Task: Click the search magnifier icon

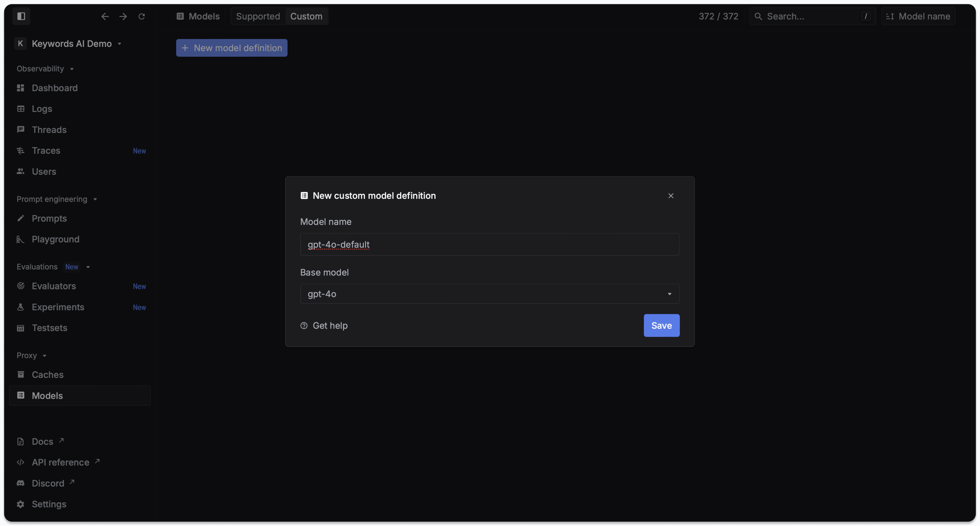Action: [x=758, y=16]
